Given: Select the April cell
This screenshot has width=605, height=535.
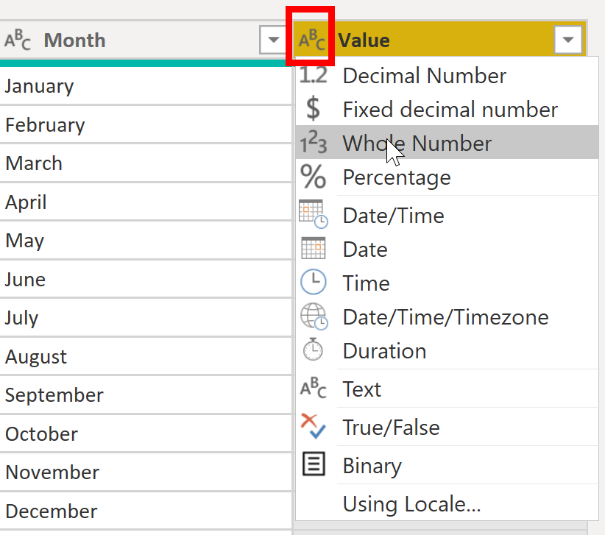Looking at the screenshot, I should (145, 202).
